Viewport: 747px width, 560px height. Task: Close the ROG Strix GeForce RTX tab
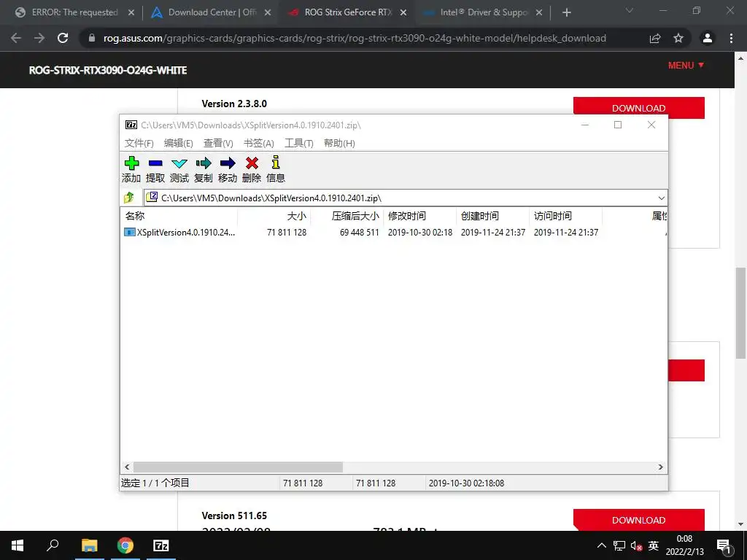click(x=403, y=13)
